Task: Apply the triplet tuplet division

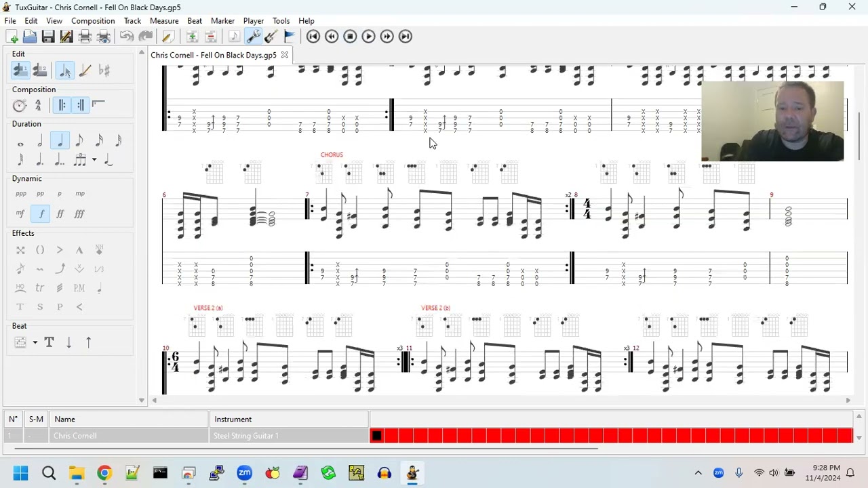Action: 80,160
